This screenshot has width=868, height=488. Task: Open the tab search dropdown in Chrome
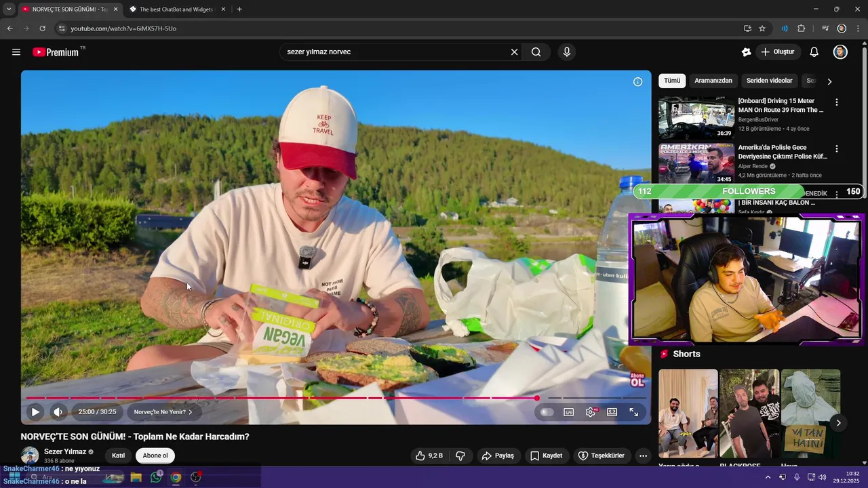9,9
